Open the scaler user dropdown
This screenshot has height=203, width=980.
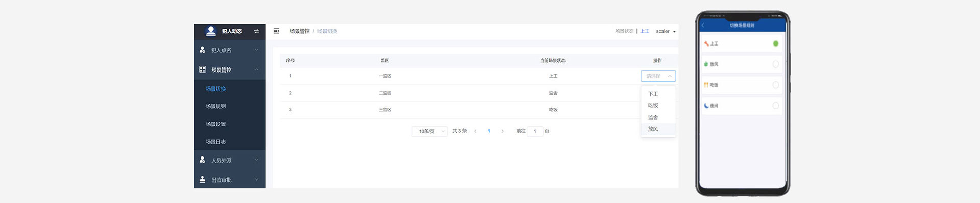666,31
